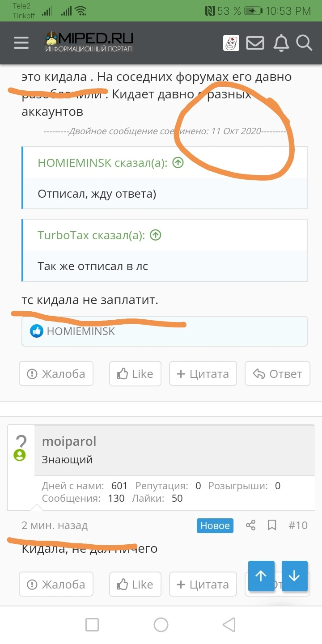322x644 pixels.
Task: Open the site search magnifier
Action: [x=304, y=43]
